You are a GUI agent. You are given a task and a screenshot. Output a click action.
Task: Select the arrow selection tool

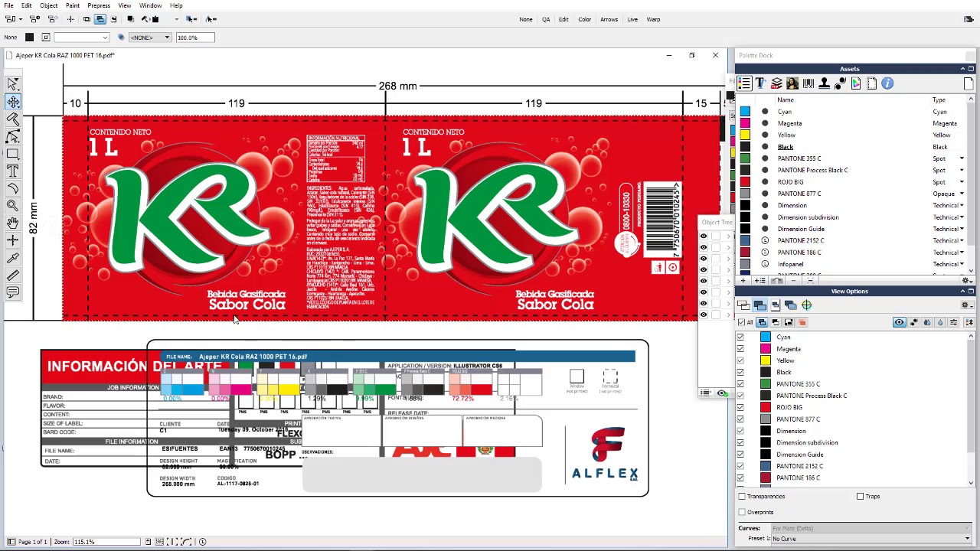[13, 84]
